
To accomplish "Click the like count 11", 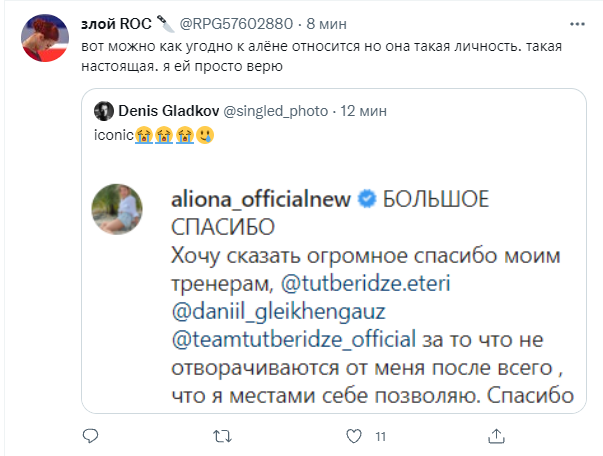I will point(380,437).
